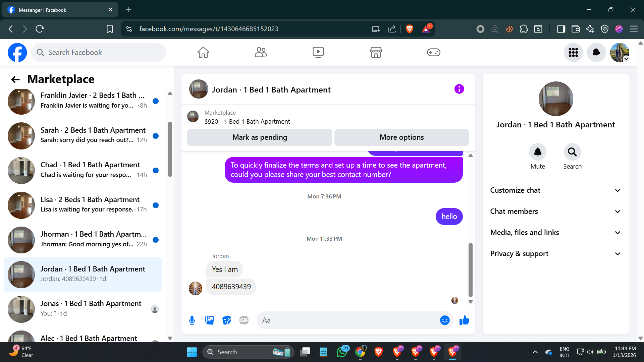Open the Facebook Marketplace storefront icon
Screen dimensions: 644x362
pyautogui.click(x=376, y=52)
